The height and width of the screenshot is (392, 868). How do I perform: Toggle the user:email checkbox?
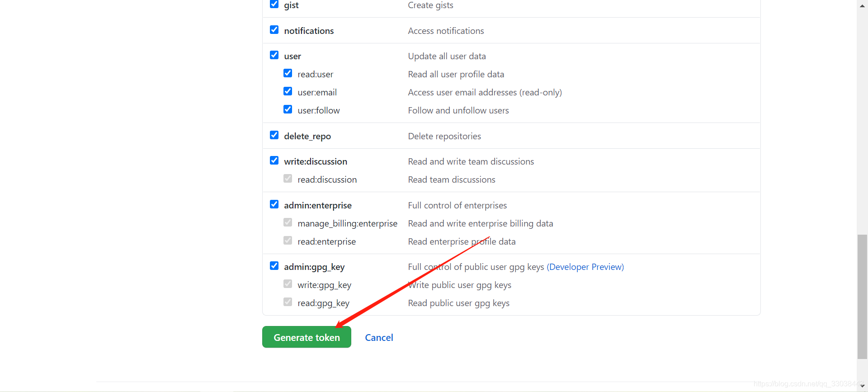[288, 91]
